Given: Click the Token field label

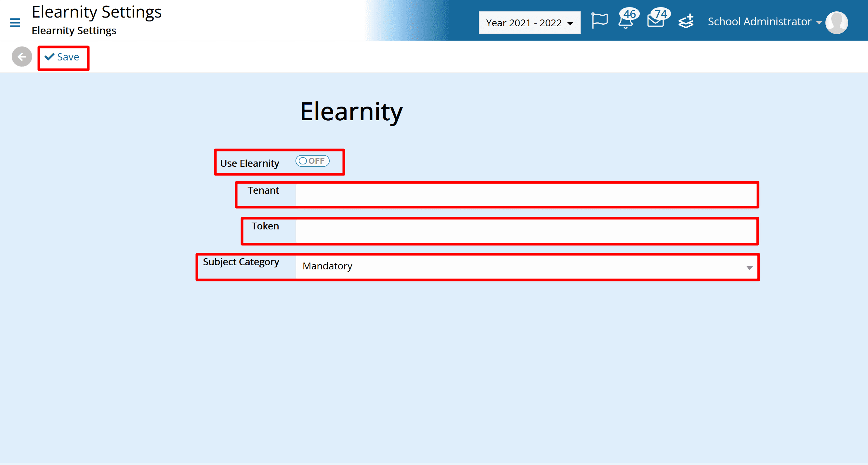Looking at the screenshot, I should (265, 226).
